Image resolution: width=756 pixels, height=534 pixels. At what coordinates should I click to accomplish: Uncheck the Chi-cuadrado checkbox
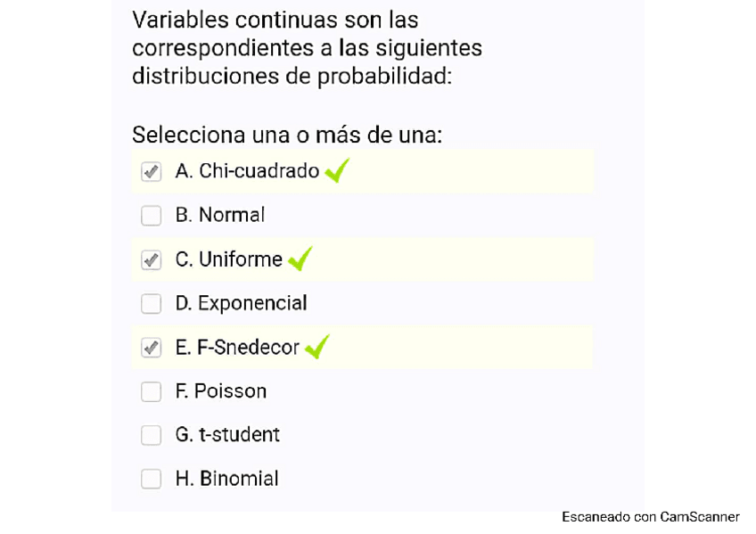pos(152,171)
